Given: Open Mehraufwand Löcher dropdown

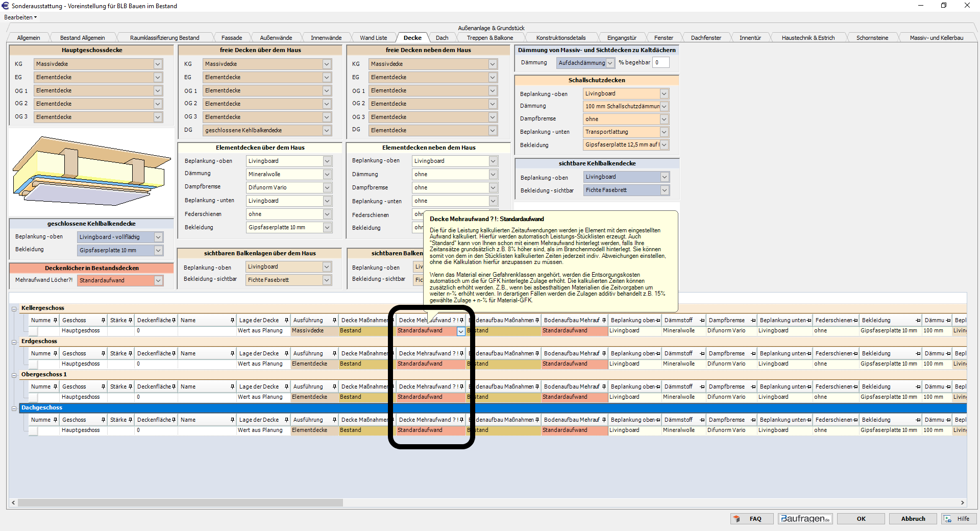Looking at the screenshot, I should (x=158, y=281).
